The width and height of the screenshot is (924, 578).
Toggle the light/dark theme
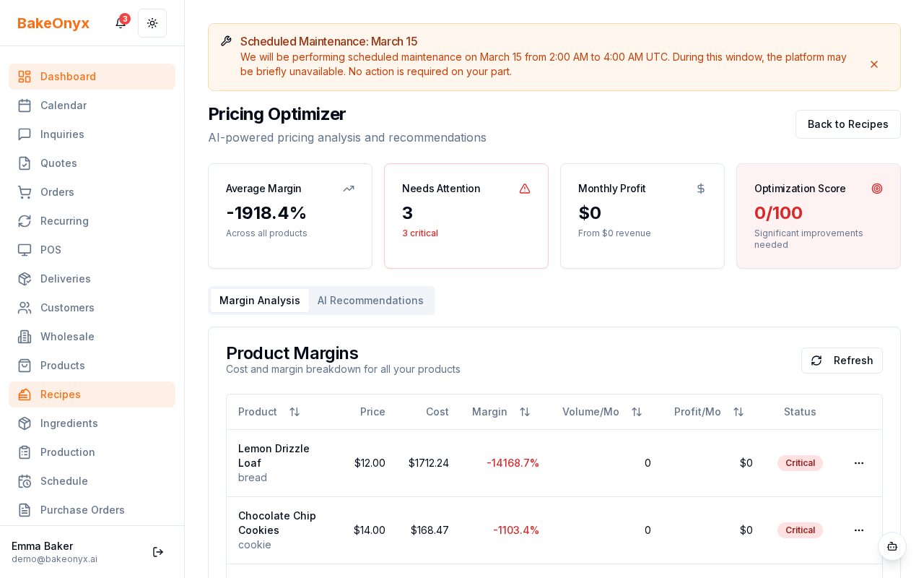click(152, 23)
